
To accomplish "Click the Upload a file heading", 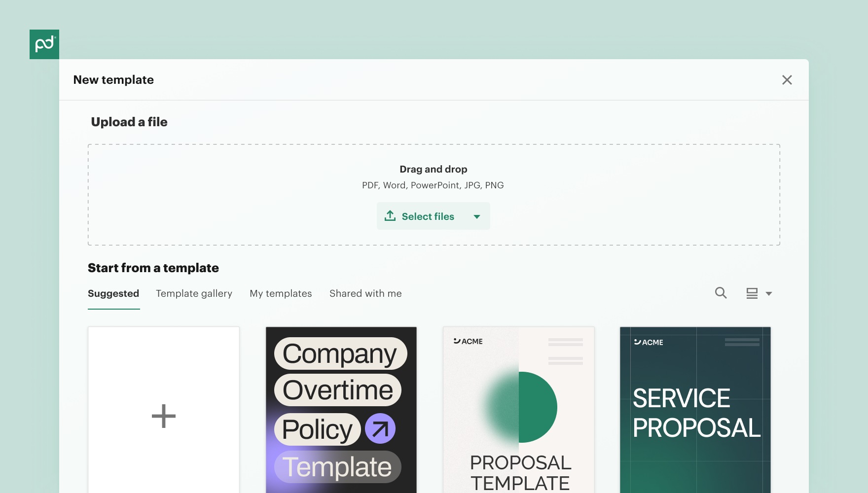I will 129,122.
